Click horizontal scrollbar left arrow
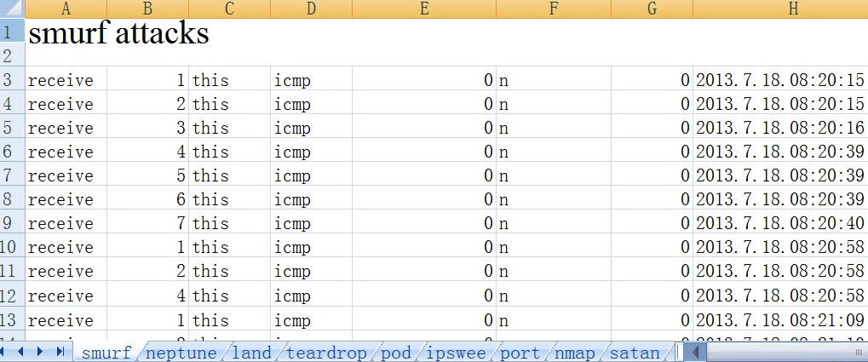868x362 pixels. click(695, 352)
